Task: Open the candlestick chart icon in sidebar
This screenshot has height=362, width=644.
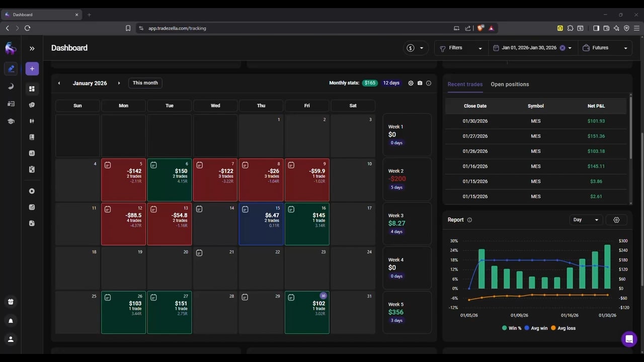Action: (x=32, y=121)
